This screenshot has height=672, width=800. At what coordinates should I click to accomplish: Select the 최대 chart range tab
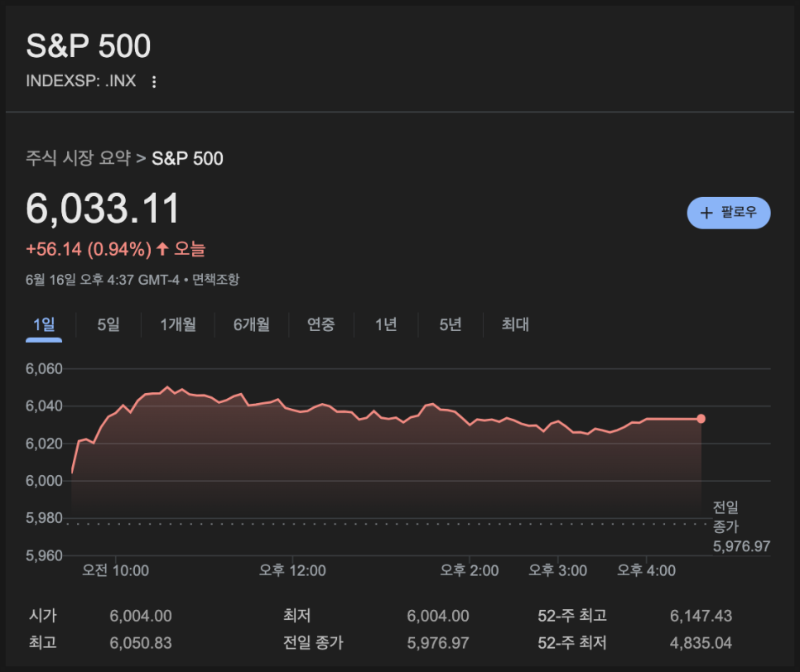click(515, 324)
